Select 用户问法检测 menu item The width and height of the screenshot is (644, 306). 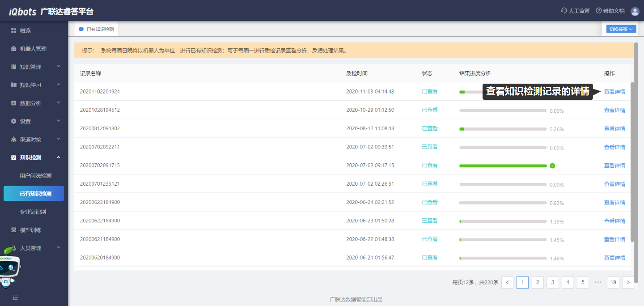(x=35, y=176)
